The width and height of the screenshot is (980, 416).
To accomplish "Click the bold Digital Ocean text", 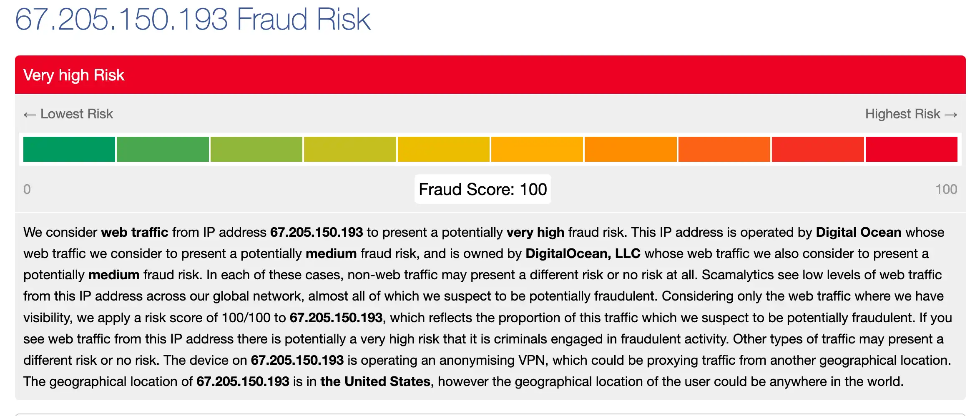I will click(x=859, y=232).
